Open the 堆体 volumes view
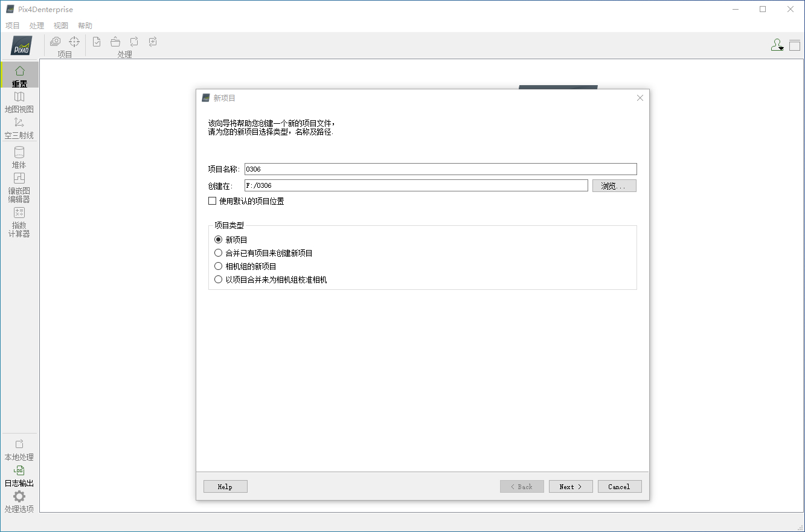 click(x=19, y=157)
